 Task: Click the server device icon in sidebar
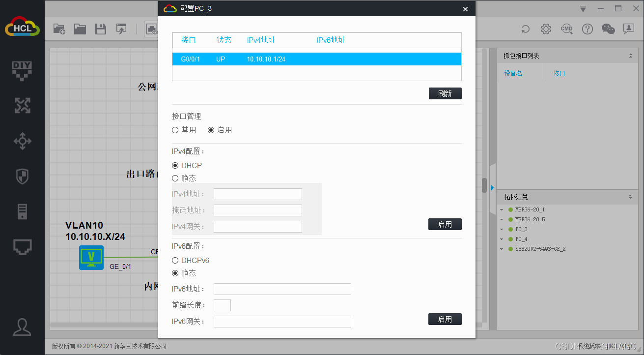pos(22,211)
